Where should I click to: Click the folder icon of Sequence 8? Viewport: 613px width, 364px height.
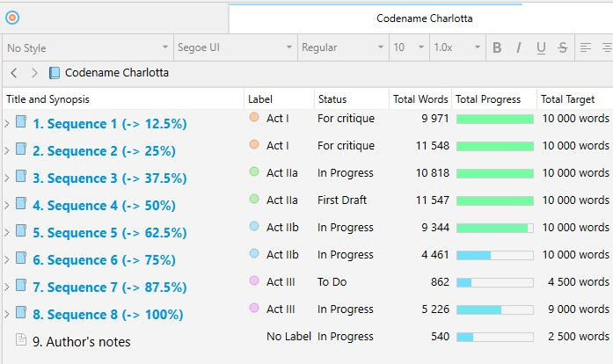pyautogui.click(x=21, y=313)
